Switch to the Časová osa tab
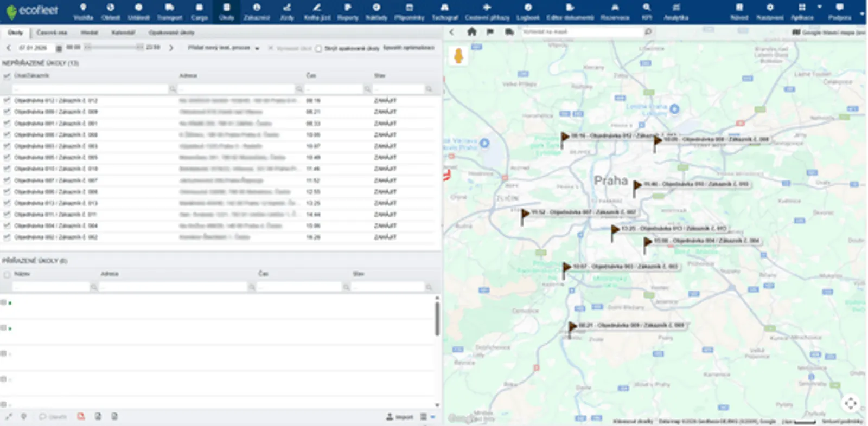The height and width of the screenshot is (426, 868). (52, 33)
